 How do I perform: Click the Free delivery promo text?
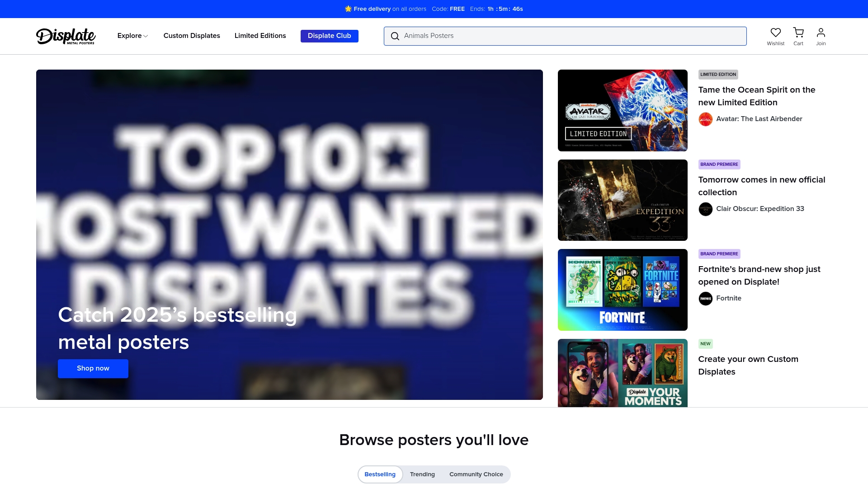pyautogui.click(x=390, y=9)
